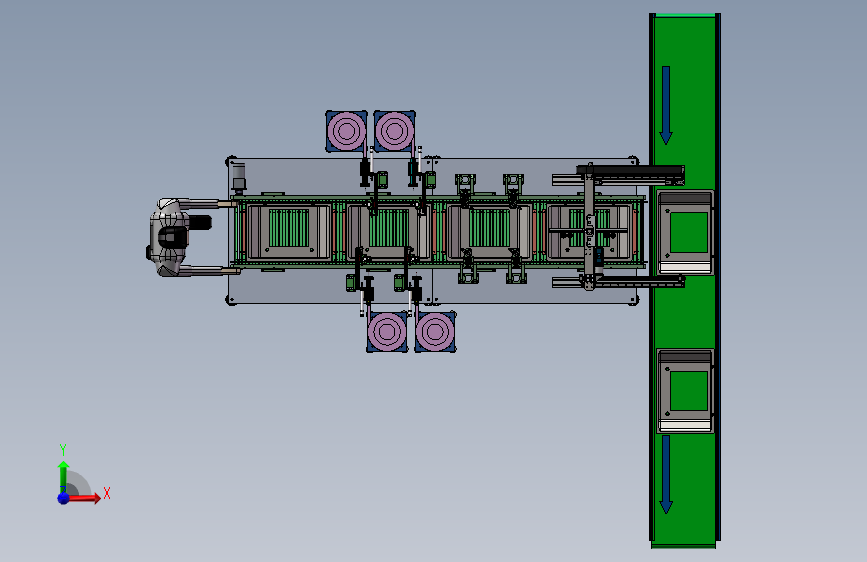Click the blue Z-axis ball on the triad
The height and width of the screenshot is (562, 867).
point(63,498)
